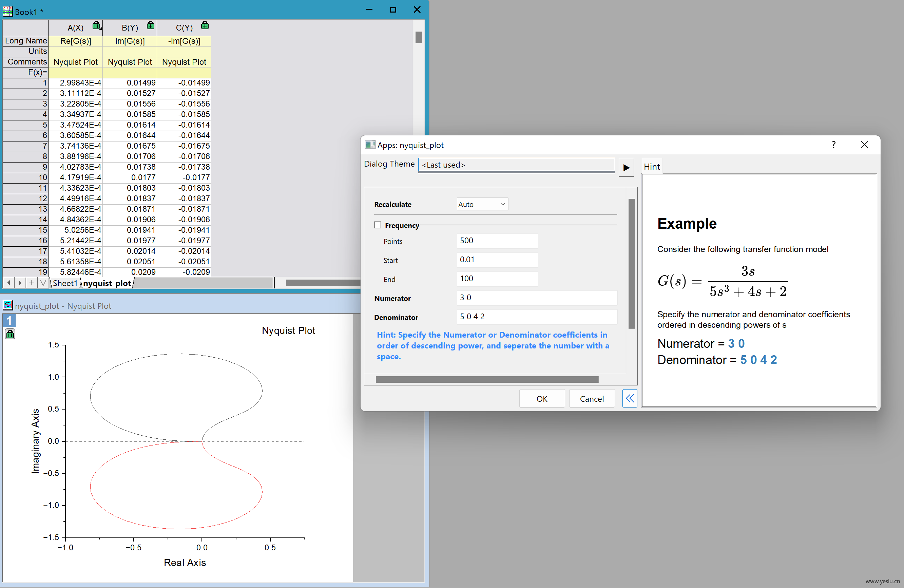Switch to the Sheet1 tab
Screen dimensions: 904x588
(x=65, y=283)
